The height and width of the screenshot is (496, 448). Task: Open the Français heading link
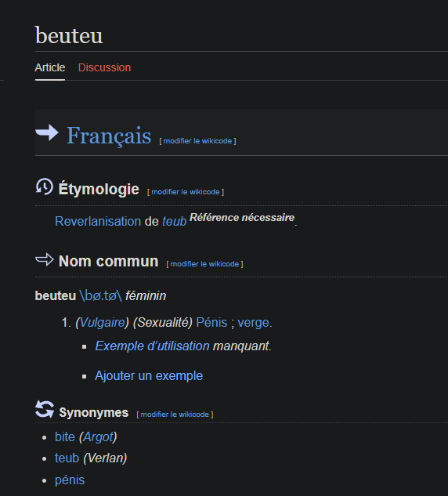[109, 136]
